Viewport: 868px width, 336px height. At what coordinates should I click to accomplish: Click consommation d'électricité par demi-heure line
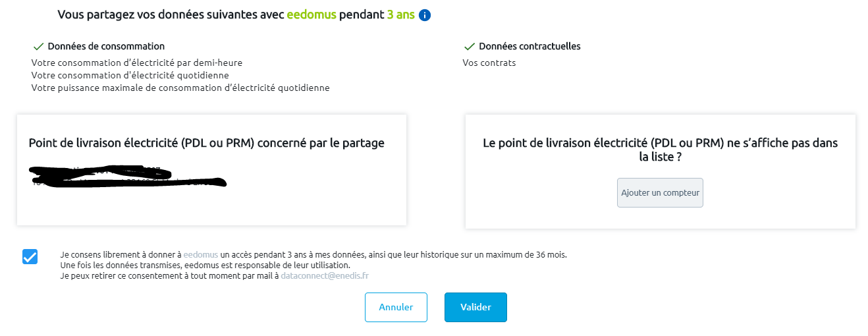point(137,63)
